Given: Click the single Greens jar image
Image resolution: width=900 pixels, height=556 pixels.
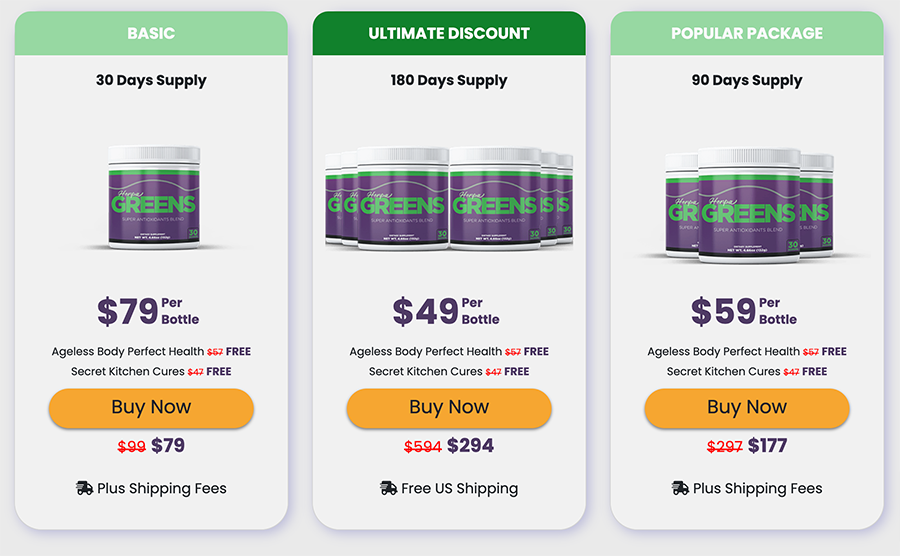Looking at the screenshot, I should (154, 197).
